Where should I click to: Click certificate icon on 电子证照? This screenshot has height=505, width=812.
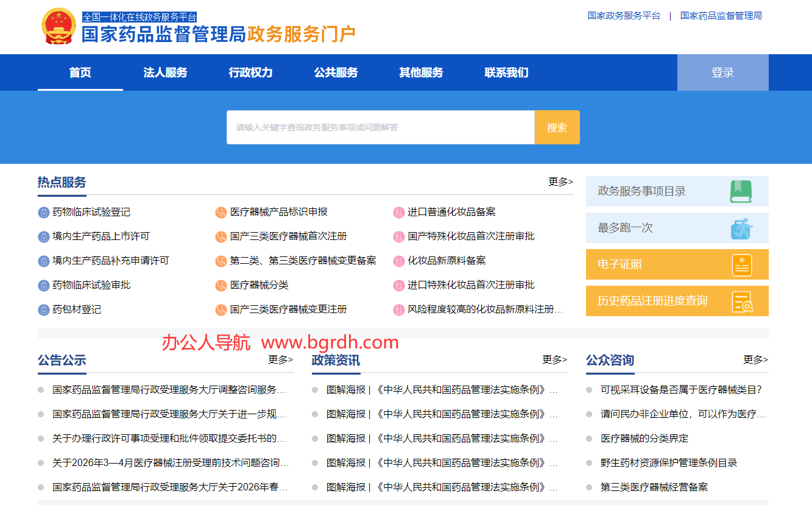[x=742, y=265]
